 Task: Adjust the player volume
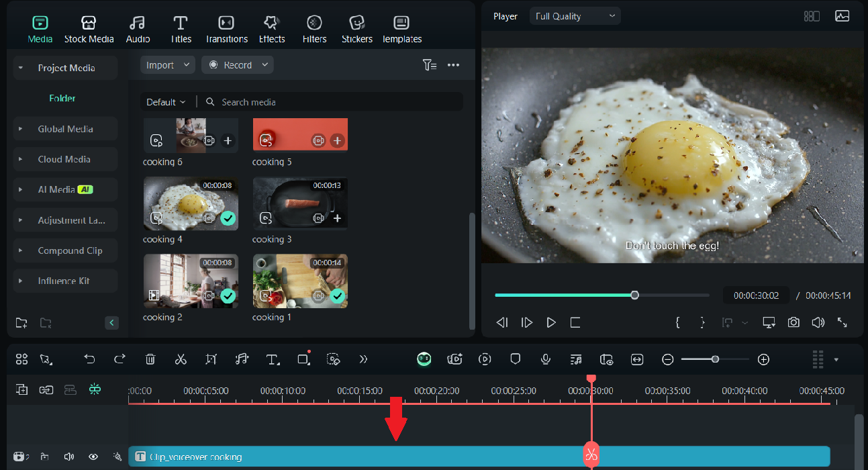coord(818,323)
